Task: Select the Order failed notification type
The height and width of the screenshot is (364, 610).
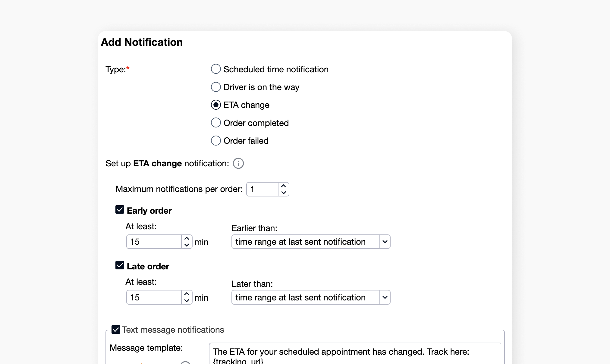Action: (x=216, y=140)
